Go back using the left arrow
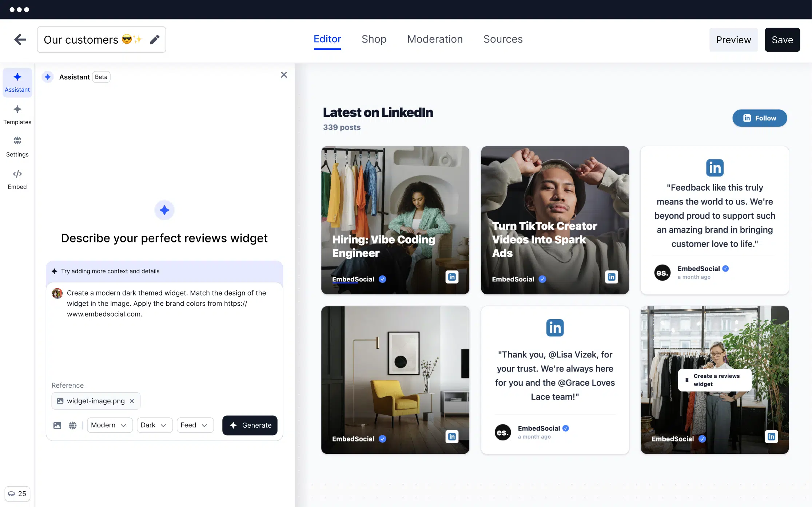The width and height of the screenshot is (812, 507). (x=20, y=40)
